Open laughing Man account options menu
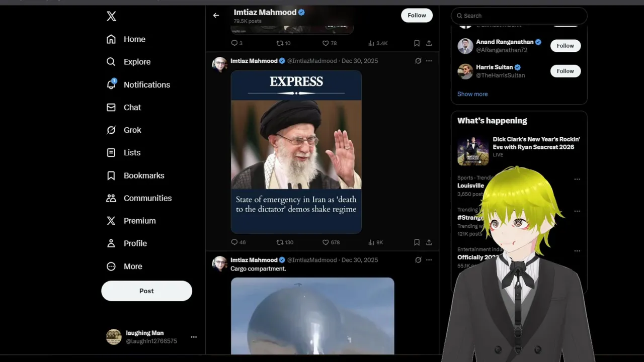 coord(194,337)
